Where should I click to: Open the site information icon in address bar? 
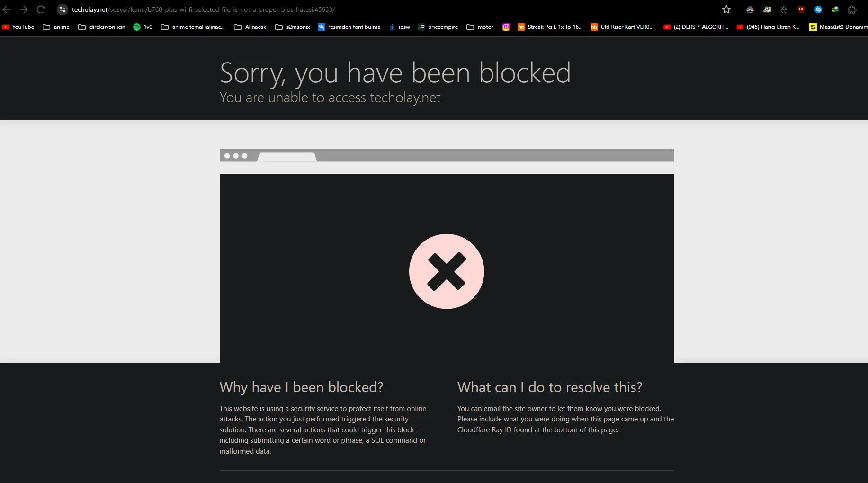click(x=63, y=9)
